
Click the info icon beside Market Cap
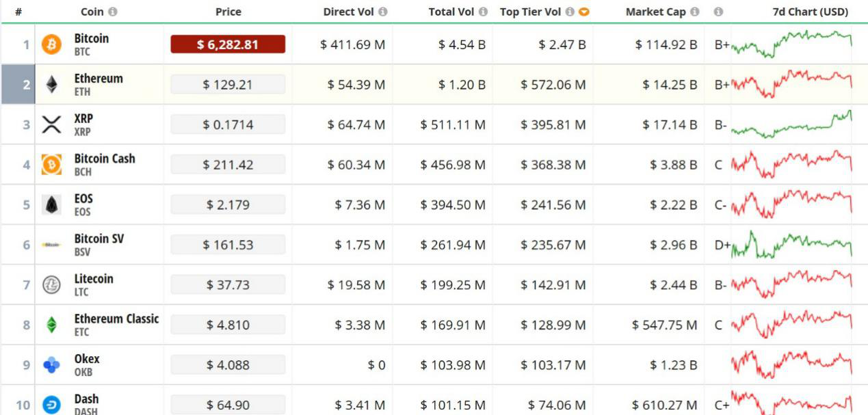tap(695, 12)
